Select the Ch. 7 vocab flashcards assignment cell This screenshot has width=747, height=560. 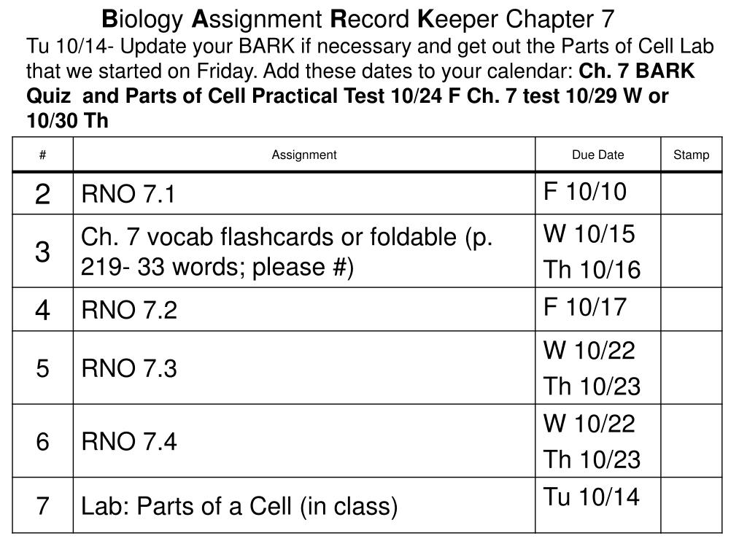point(304,251)
